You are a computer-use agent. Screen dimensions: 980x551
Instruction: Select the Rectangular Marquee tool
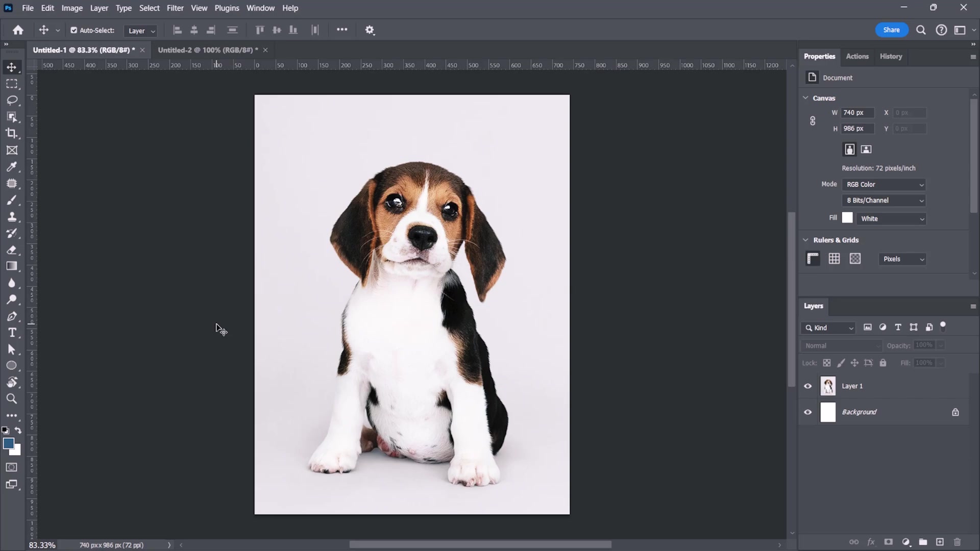[x=12, y=84]
